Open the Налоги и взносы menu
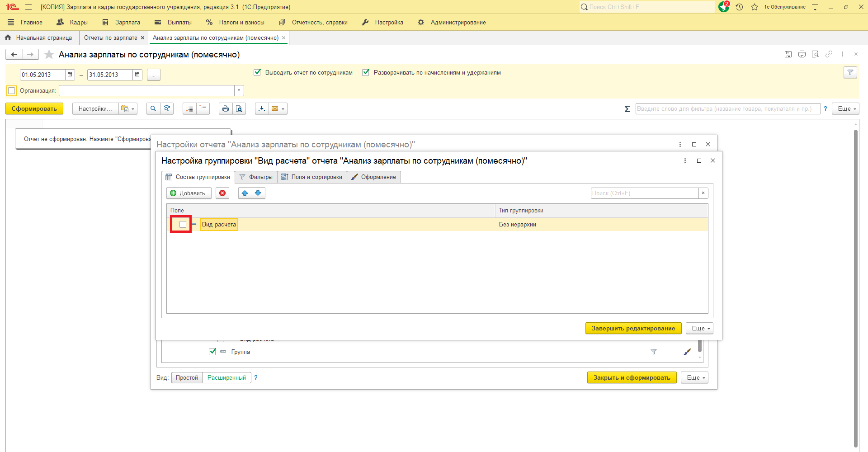Image resolution: width=868 pixels, height=452 pixels. [235, 22]
